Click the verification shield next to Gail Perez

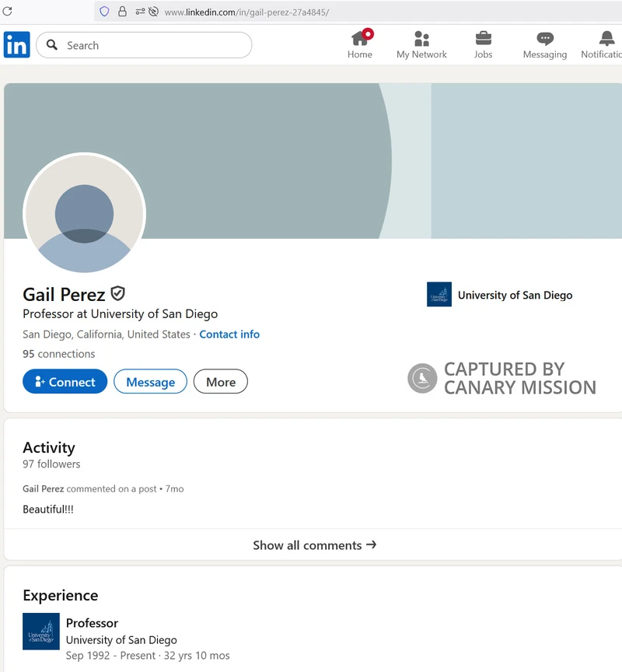coord(118,293)
